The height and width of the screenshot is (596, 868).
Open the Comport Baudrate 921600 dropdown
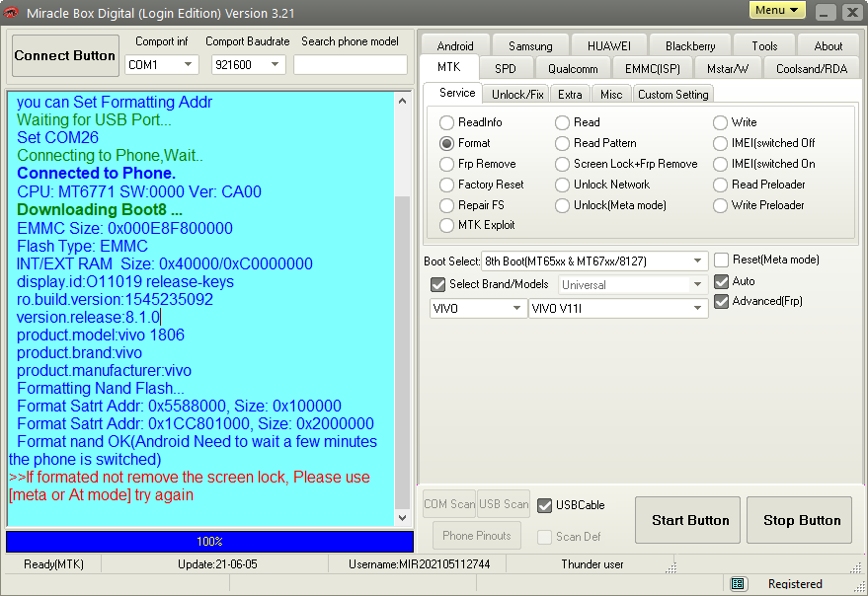(x=248, y=65)
